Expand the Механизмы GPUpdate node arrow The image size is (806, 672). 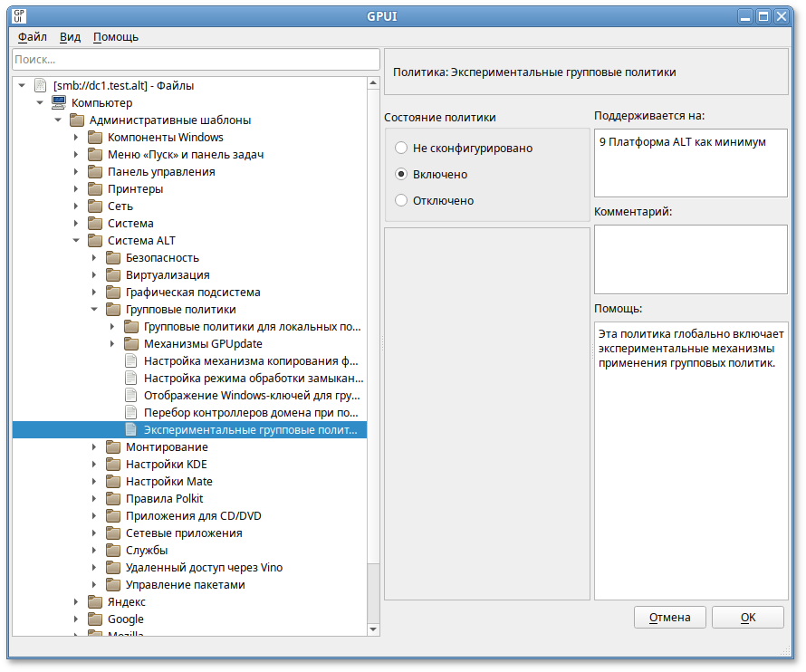click(112, 344)
